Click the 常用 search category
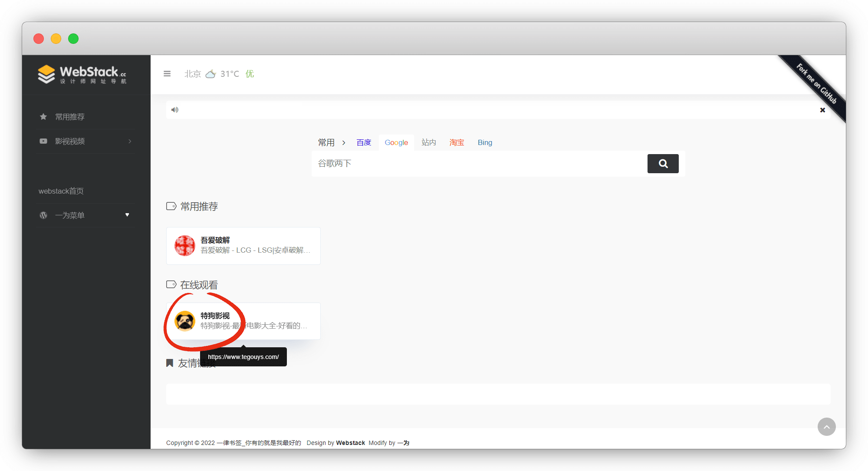The image size is (868, 471). tap(326, 142)
